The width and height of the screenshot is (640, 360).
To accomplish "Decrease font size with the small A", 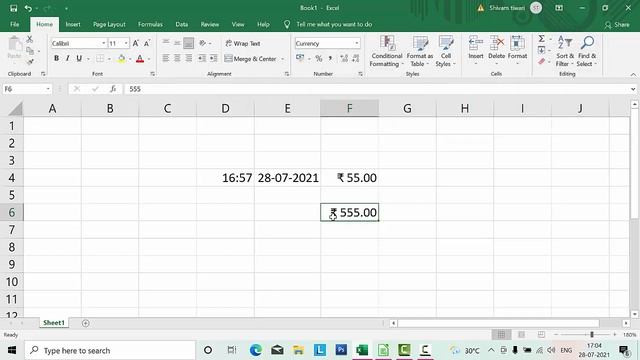I will [x=147, y=43].
